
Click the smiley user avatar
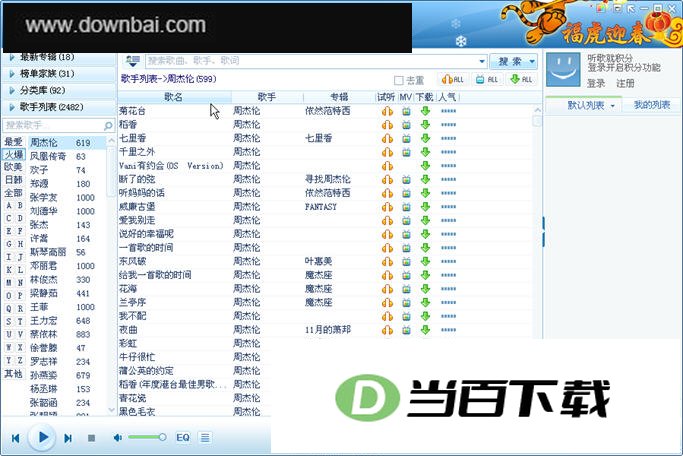(563, 70)
